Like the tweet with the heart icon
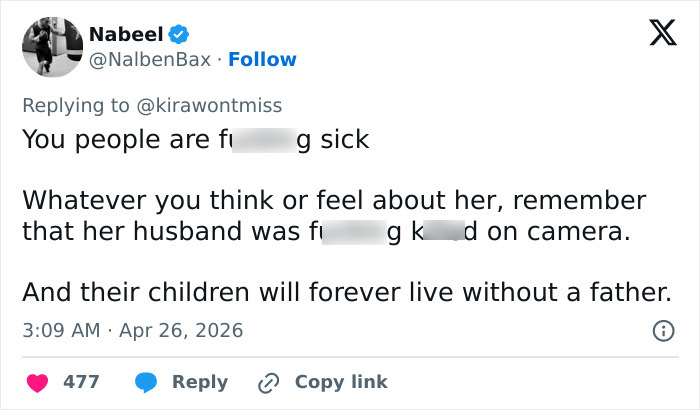The width and height of the screenshot is (700, 410). pos(36,382)
